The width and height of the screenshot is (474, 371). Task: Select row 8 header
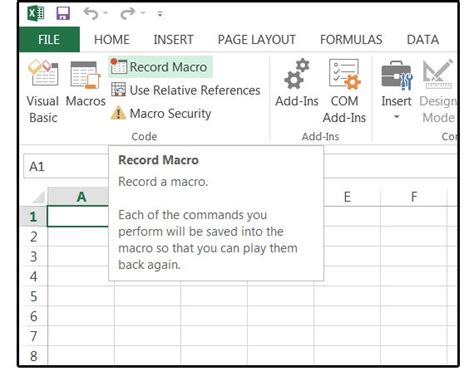click(x=33, y=356)
